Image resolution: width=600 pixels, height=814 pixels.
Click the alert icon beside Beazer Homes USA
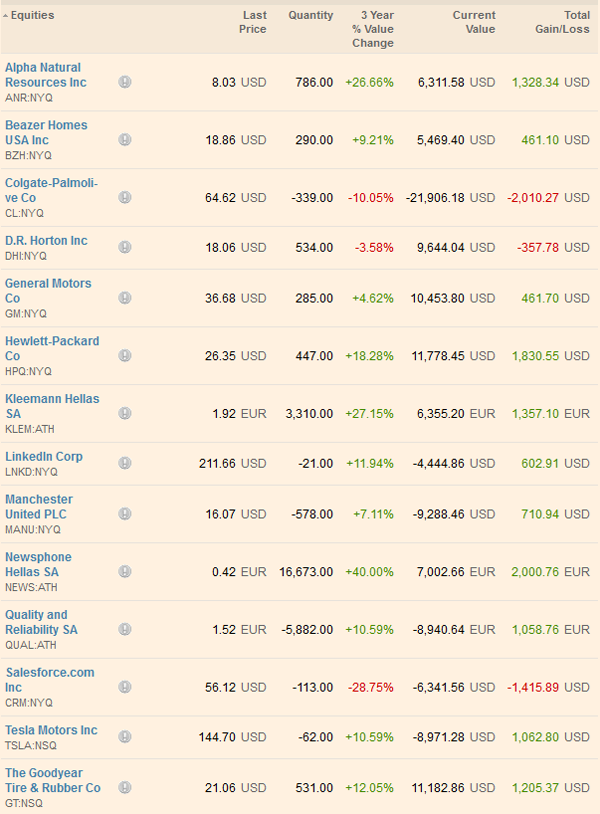click(125, 140)
